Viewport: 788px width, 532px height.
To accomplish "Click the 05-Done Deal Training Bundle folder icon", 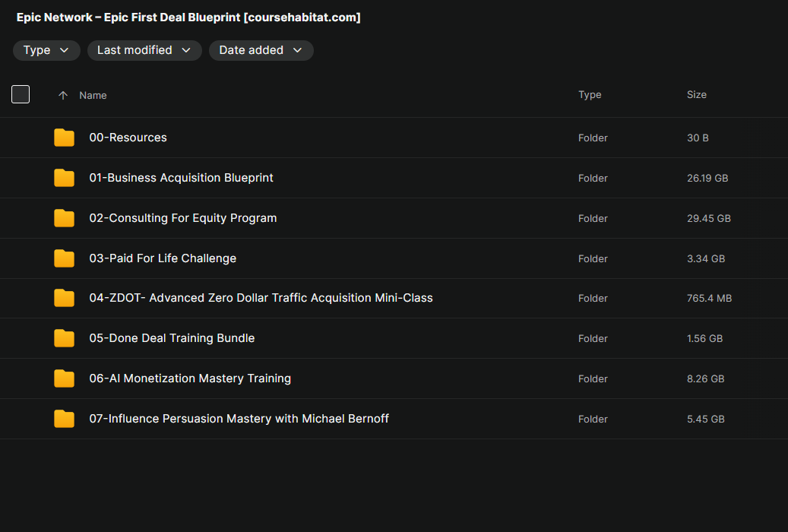I will pos(64,338).
